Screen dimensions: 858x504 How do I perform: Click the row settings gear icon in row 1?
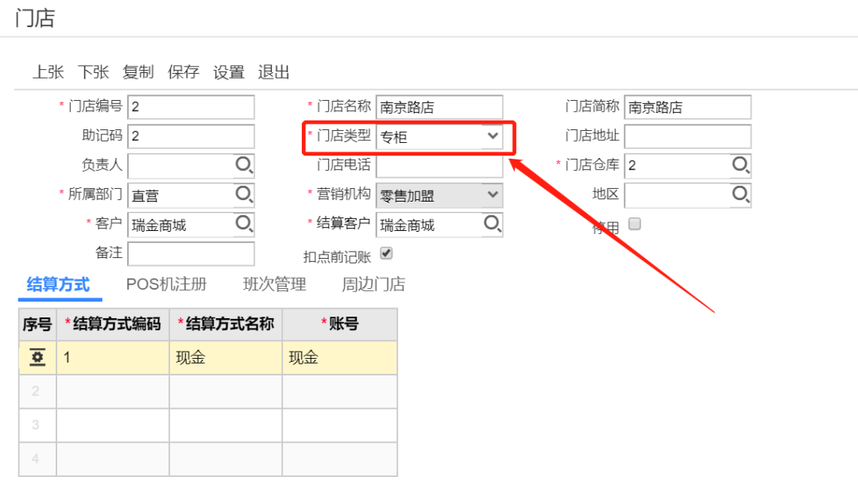37,357
